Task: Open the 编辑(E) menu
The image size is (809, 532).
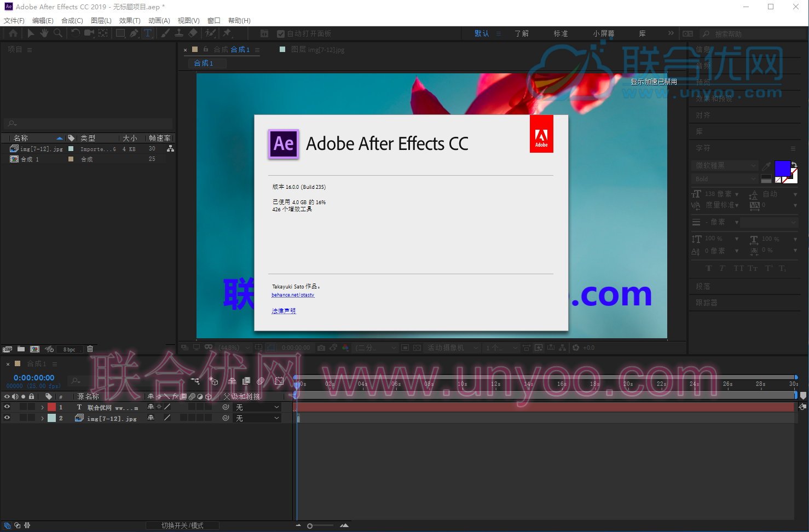Action: point(43,20)
